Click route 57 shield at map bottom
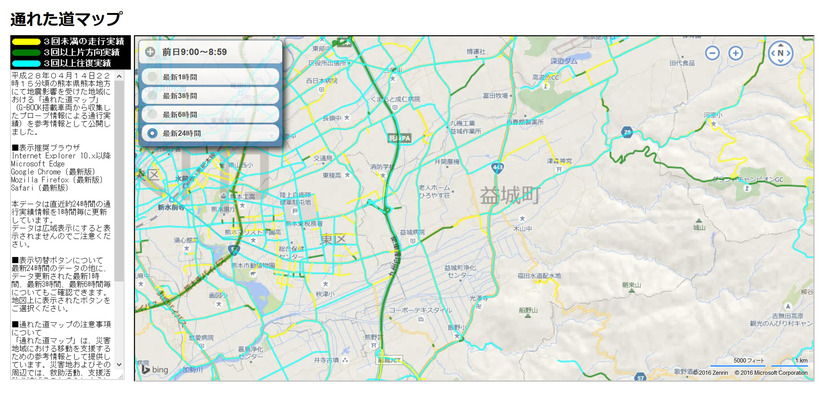Viewport: 826px width, 400px height. [641, 377]
